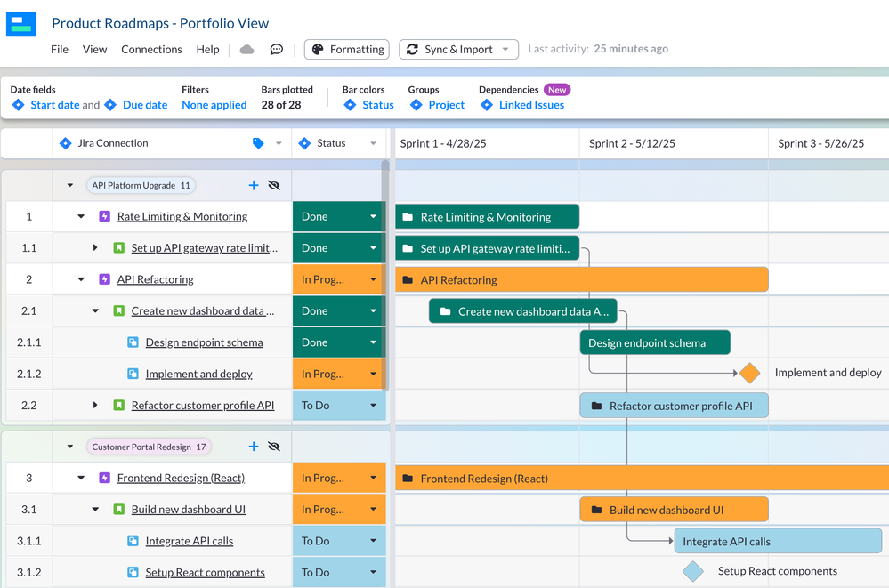The width and height of the screenshot is (889, 588).
Task: Click the diamond icon in Status column header
Action: point(304,143)
